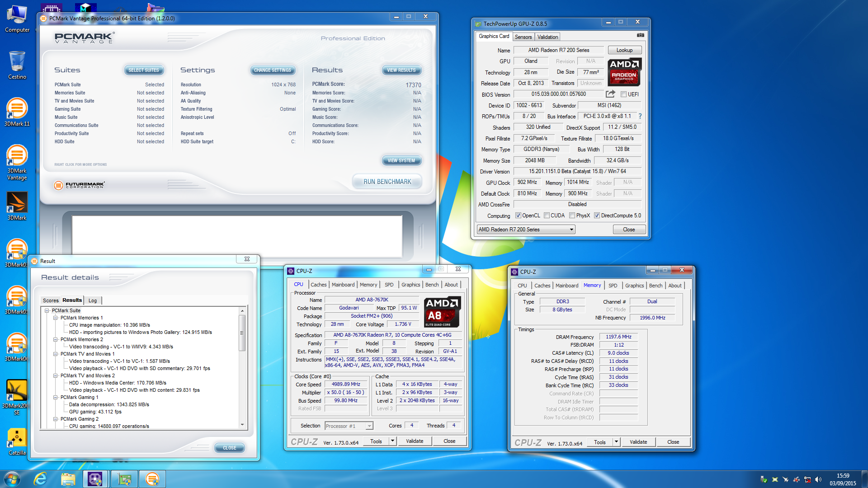Click the results tree scrollbar thumb
This screenshot has height=488, width=868.
pyautogui.click(x=242, y=333)
